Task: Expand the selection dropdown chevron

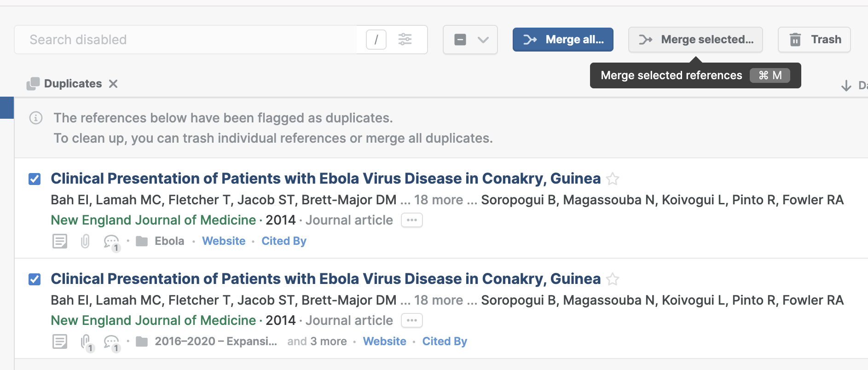Action: tap(483, 40)
